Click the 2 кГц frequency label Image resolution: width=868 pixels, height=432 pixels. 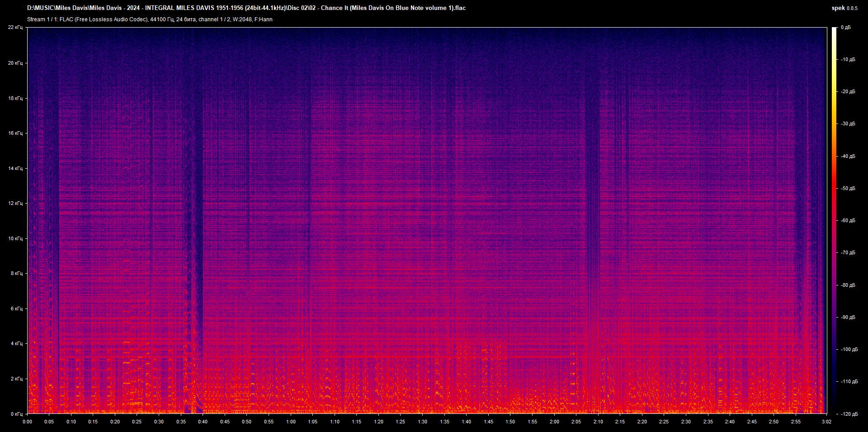17,379
